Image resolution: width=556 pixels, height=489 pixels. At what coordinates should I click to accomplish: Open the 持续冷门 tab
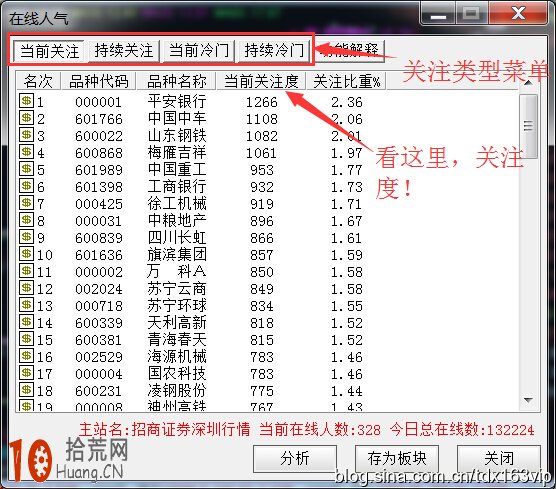coord(274,51)
